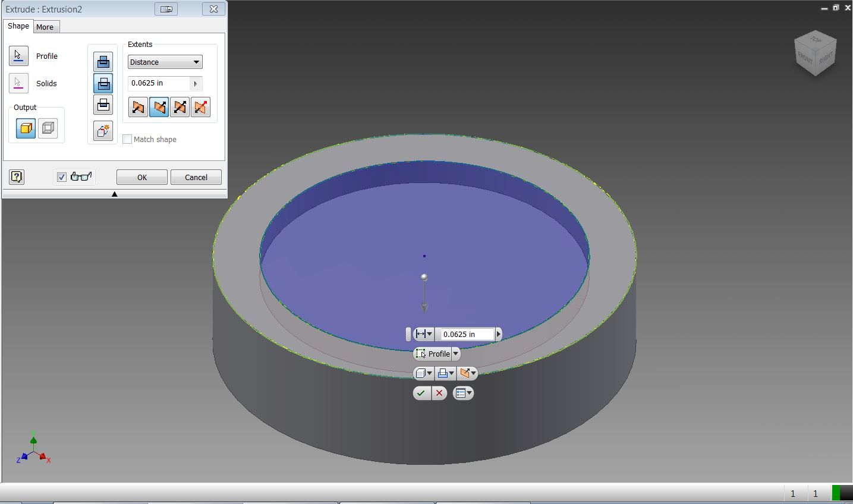The width and height of the screenshot is (853, 504).
Task: Click the FRONT face of the ViewCube
Action: pyautogui.click(x=807, y=58)
